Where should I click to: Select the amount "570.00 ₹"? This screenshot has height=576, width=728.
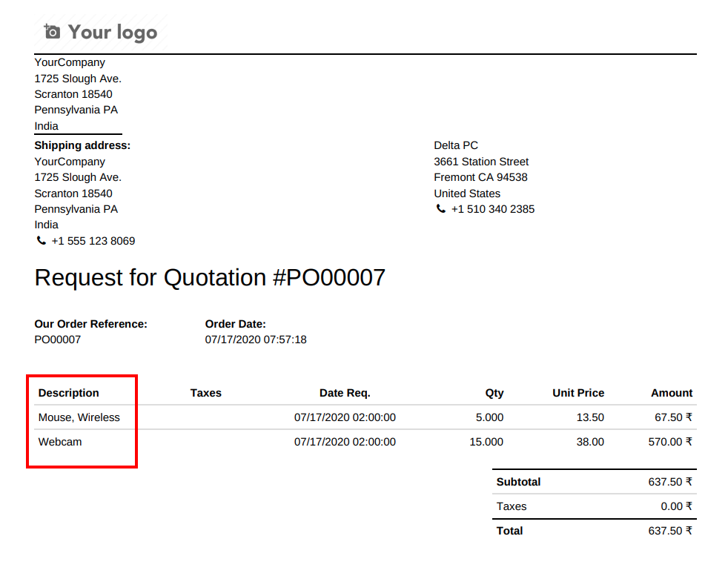click(x=670, y=442)
